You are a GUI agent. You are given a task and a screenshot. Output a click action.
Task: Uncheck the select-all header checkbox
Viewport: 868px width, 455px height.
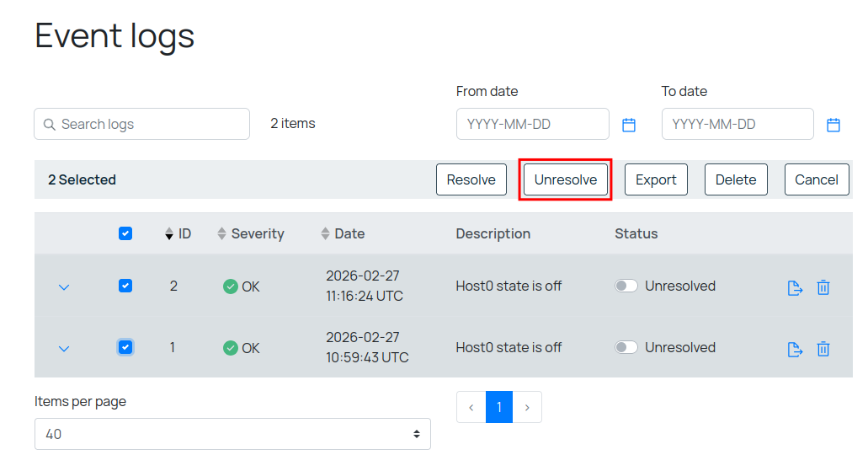coord(125,234)
